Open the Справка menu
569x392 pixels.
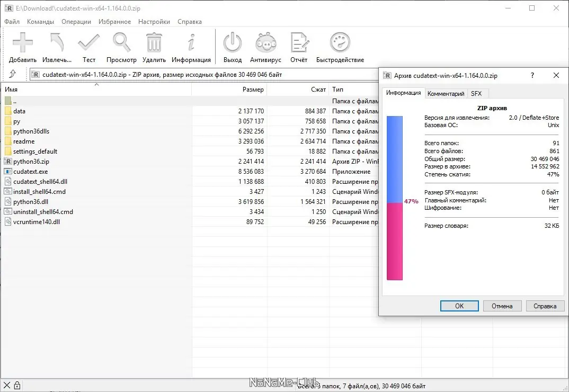tap(190, 21)
